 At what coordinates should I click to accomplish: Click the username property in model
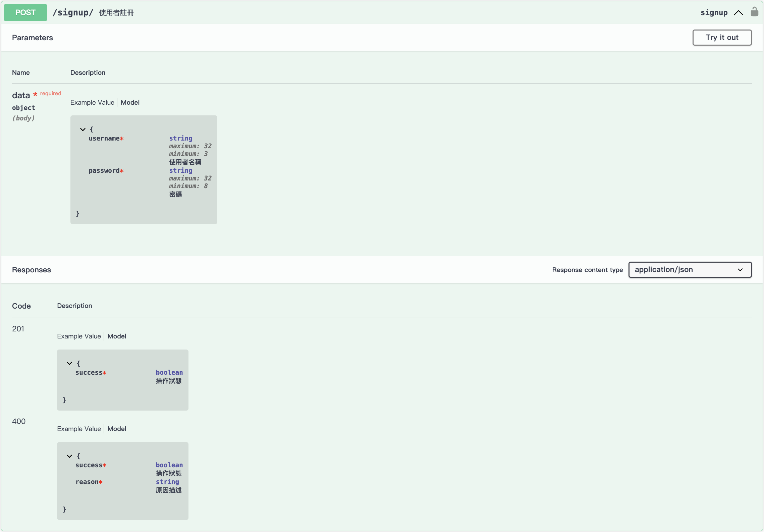104,138
